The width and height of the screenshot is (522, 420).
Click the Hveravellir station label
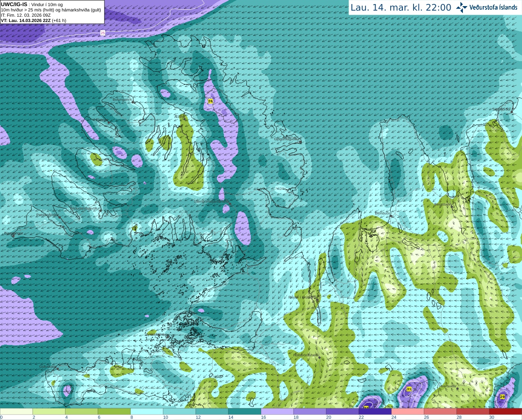[x=447, y=386]
